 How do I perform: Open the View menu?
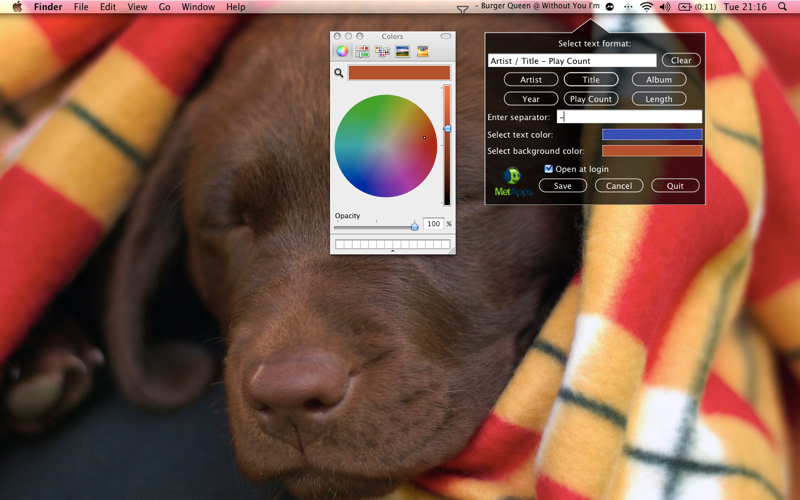pyautogui.click(x=137, y=7)
